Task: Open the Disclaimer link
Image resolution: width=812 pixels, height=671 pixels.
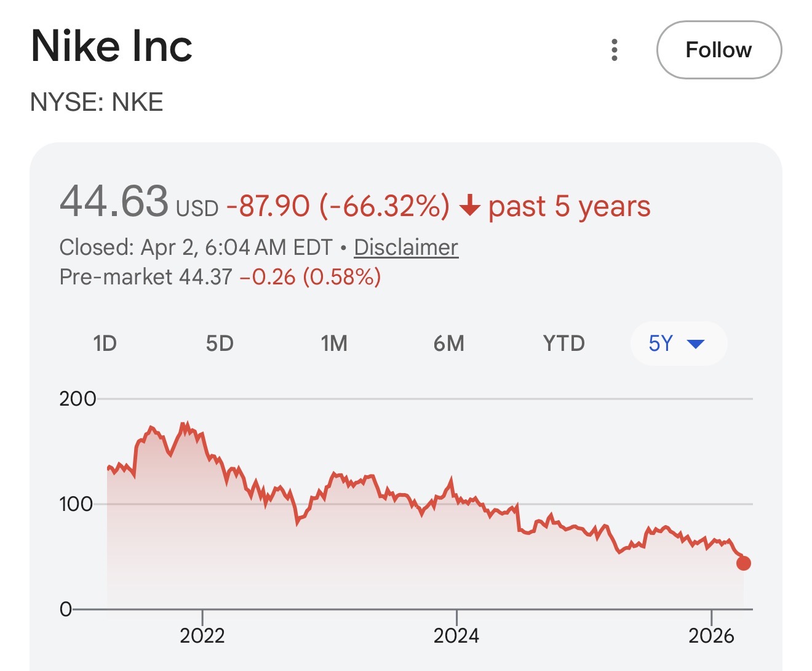Action: coord(406,247)
